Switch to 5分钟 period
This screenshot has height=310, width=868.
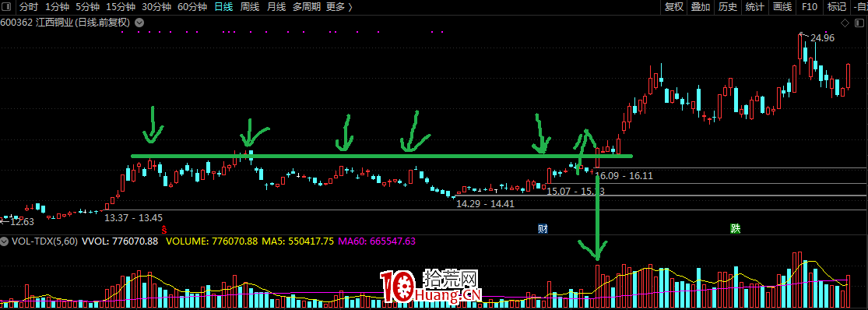87,7
